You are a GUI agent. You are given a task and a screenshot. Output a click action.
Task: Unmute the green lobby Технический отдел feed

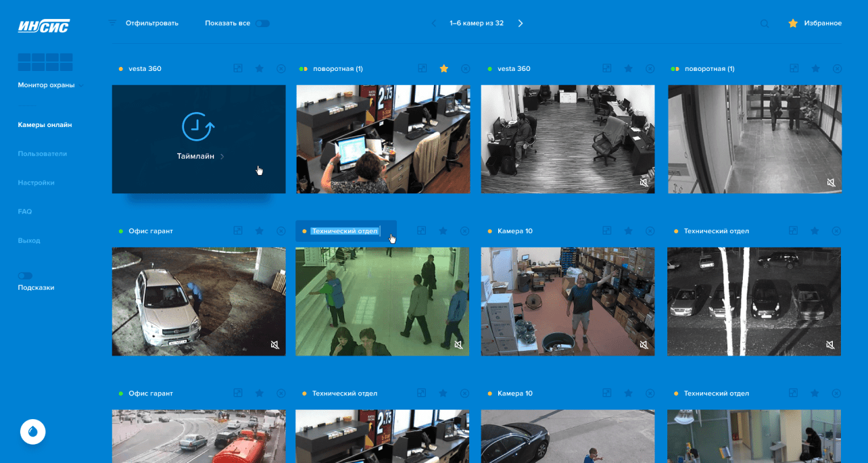(x=458, y=345)
